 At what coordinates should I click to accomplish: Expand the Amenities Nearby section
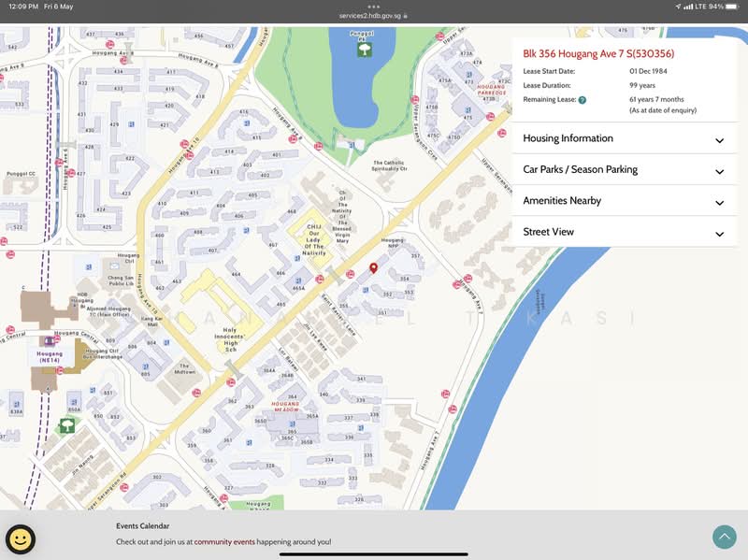624,201
